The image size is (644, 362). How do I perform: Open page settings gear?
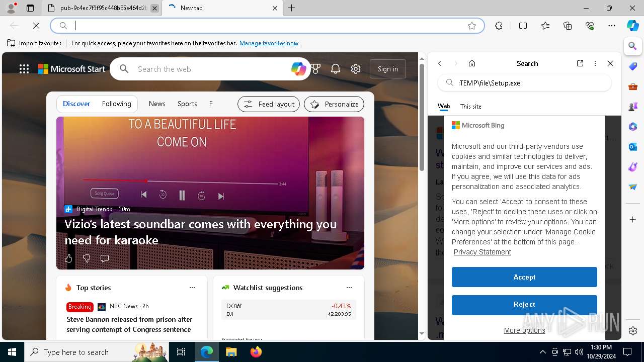[x=356, y=69]
